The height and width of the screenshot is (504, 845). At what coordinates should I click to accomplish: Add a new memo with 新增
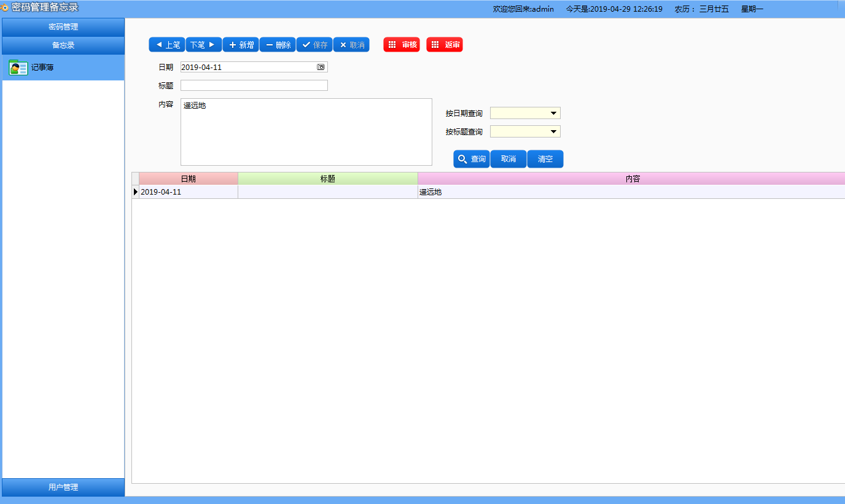[241, 45]
